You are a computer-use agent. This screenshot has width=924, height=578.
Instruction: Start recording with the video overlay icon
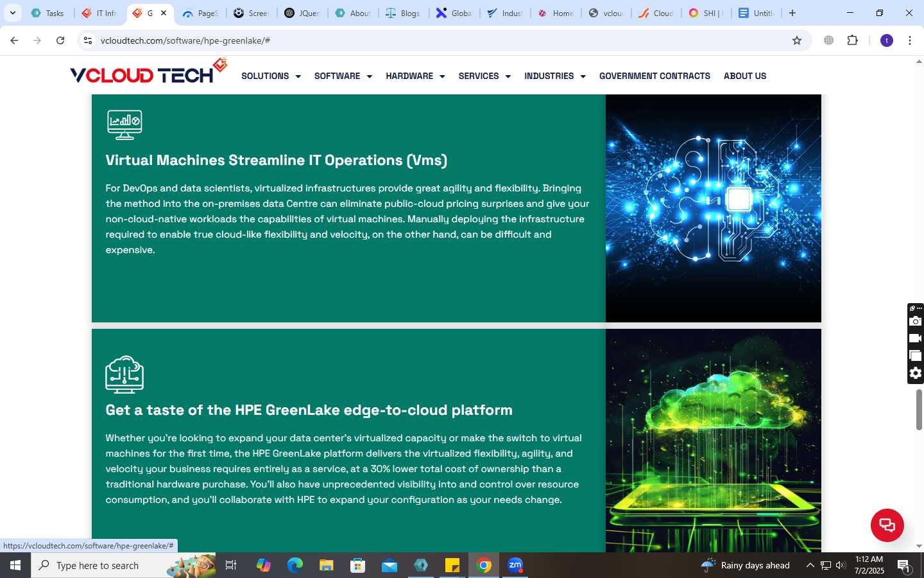point(916,338)
